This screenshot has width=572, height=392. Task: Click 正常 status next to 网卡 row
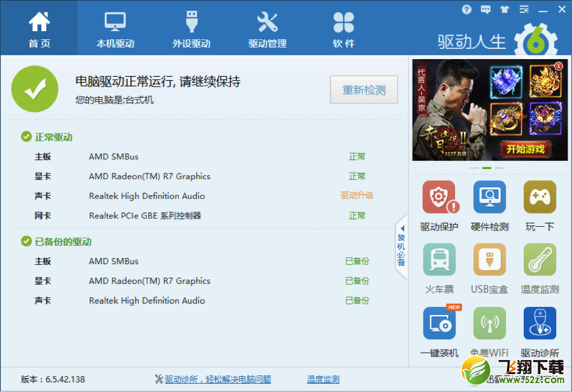pos(357,216)
